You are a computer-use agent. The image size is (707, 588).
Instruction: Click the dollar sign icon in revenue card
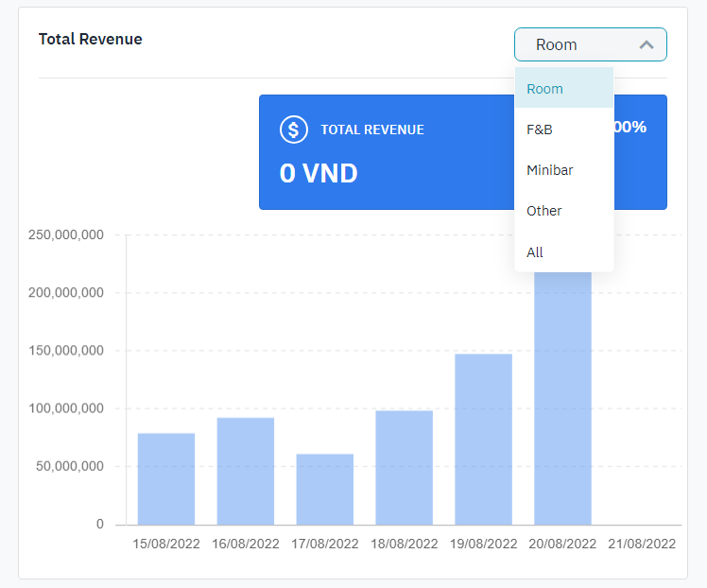[294, 130]
